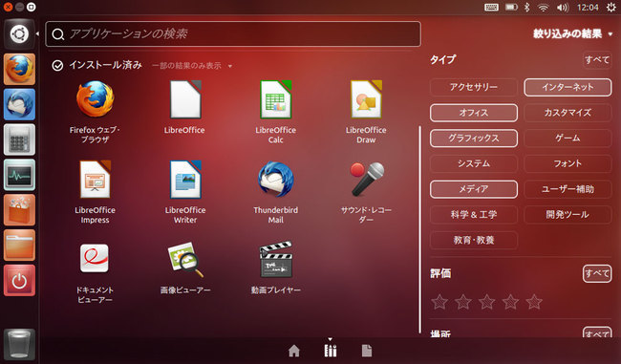This screenshot has width=621, height=364.
Task: Open Firefox from the launcher sidebar
Action: [x=19, y=69]
